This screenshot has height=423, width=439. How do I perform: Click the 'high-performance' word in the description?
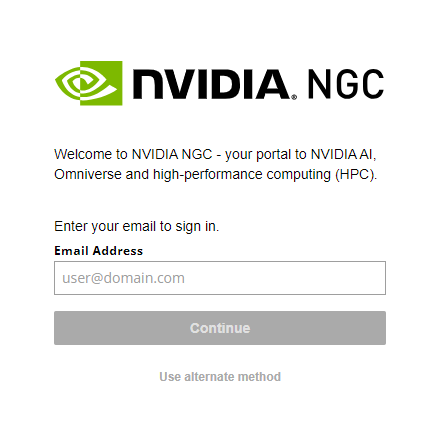tap(208, 175)
